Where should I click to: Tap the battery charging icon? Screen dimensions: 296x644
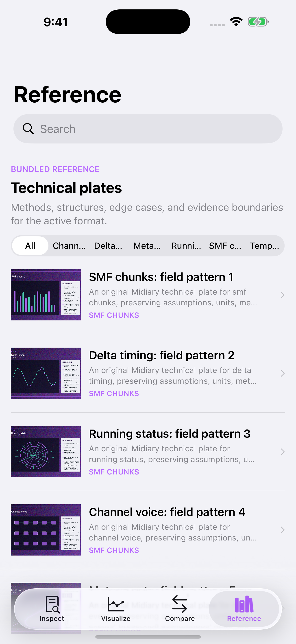coord(258,22)
